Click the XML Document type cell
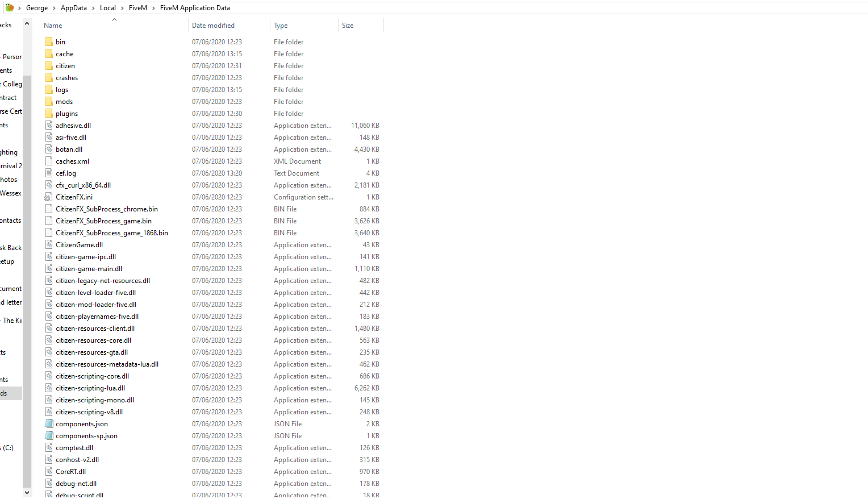868x503 pixels. 297,161
